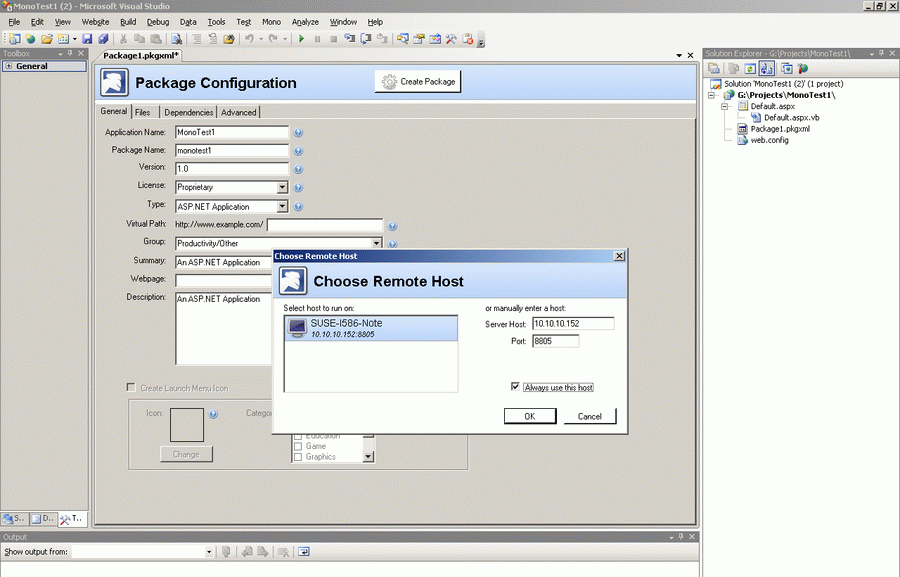900x577 pixels.
Task: Click the Application Name text field
Action: (x=231, y=133)
